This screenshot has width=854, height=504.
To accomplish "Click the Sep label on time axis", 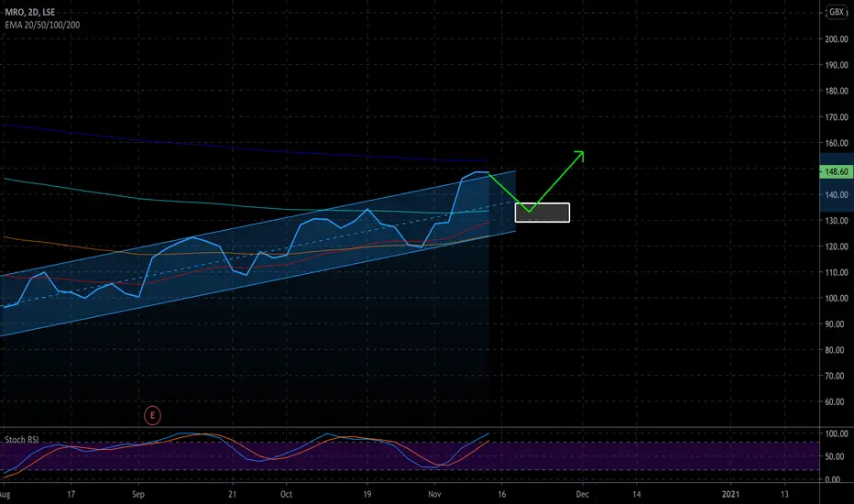I will tap(138, 494).
